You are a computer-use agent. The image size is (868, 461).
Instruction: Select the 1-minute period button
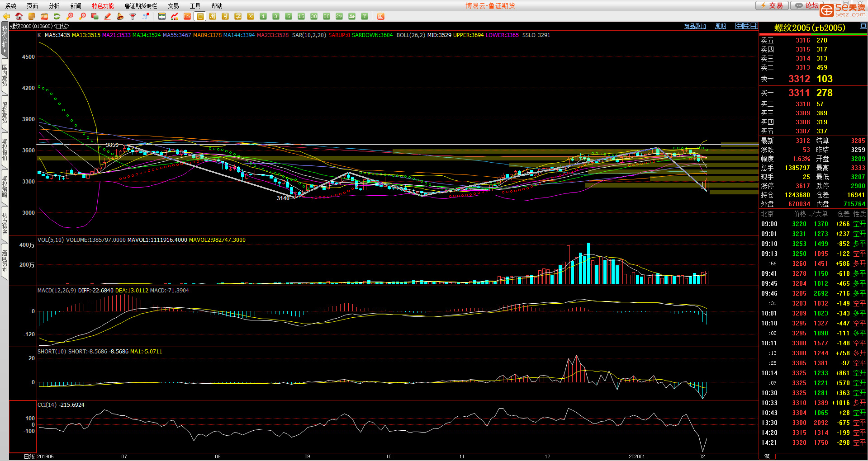[263, 16]
